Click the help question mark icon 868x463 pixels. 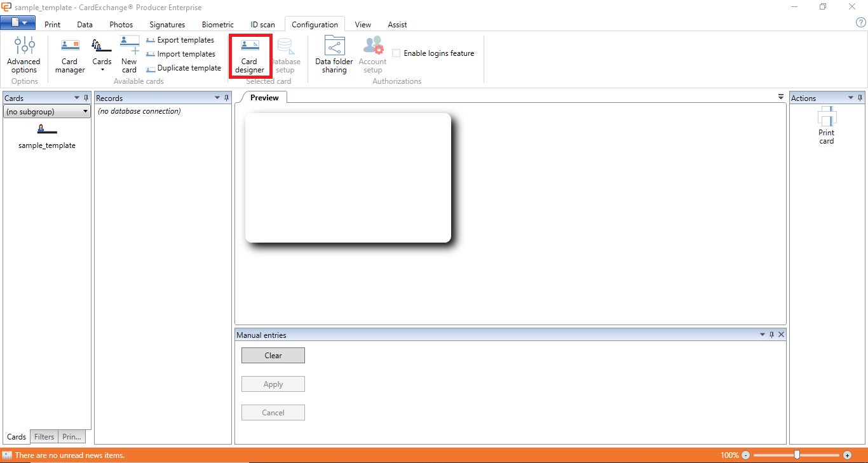point(861,23)
